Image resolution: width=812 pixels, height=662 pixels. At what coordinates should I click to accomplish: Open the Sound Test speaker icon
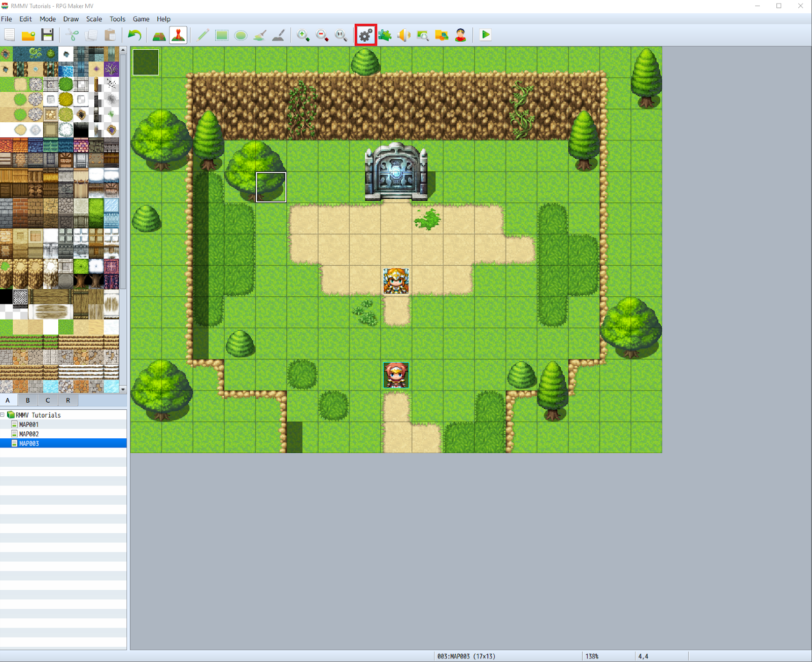[404, 35]
